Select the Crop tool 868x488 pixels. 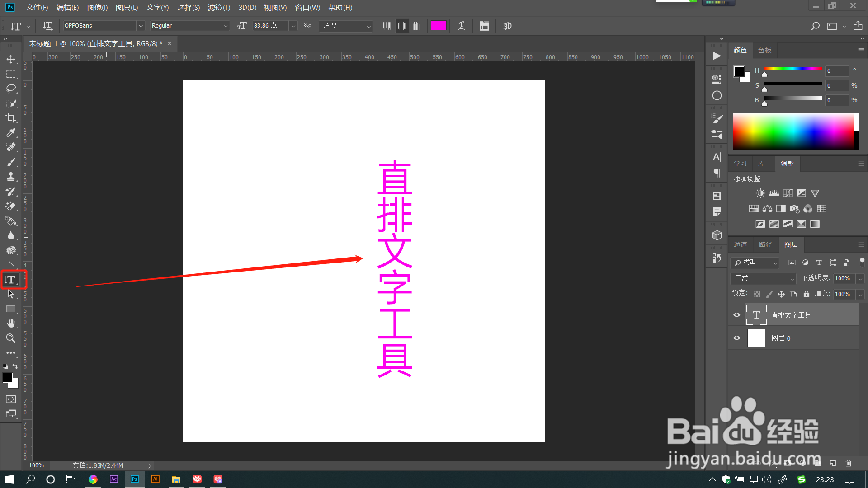click(x=11, y=118)
